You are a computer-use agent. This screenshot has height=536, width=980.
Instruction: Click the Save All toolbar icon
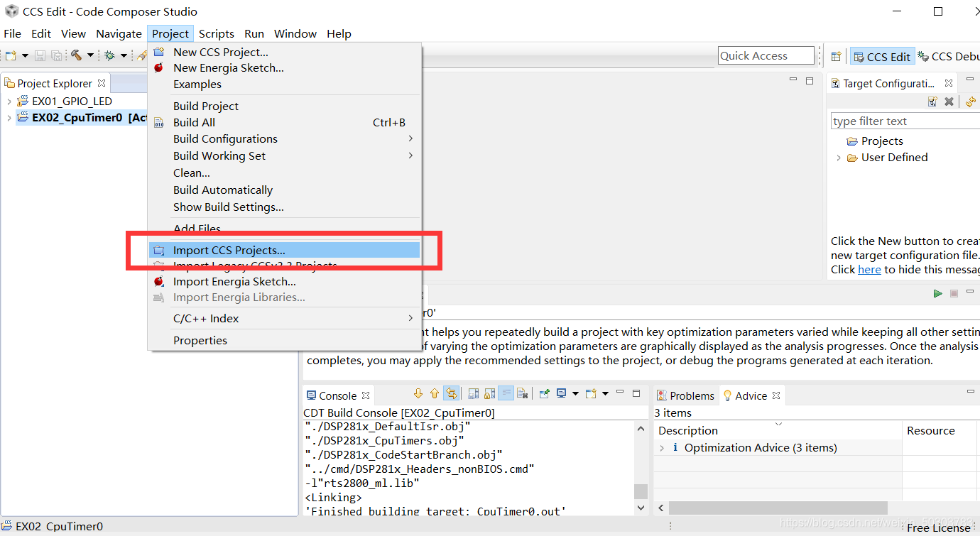[55, 55]
